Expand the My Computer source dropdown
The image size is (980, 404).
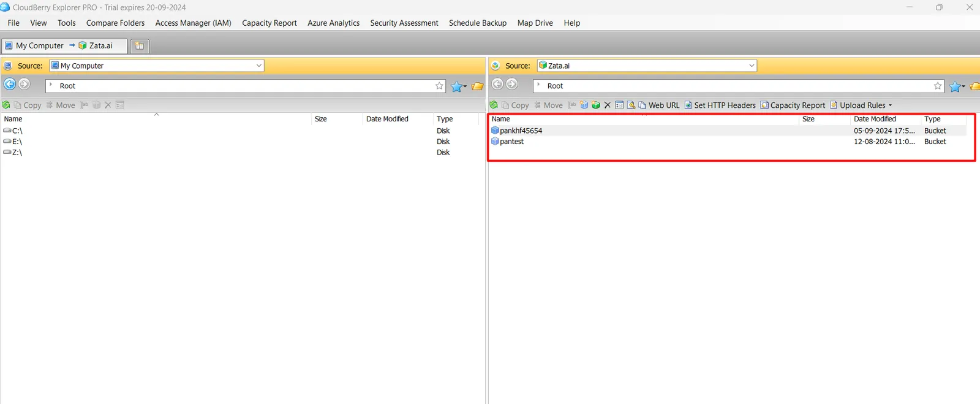259,66
